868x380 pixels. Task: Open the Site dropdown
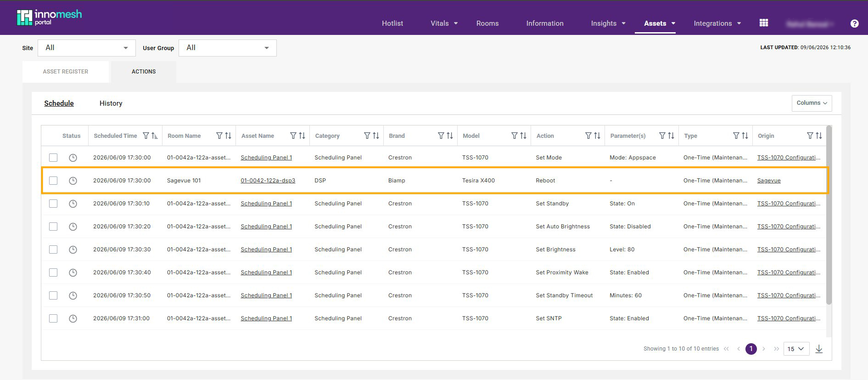click(87, 48)
